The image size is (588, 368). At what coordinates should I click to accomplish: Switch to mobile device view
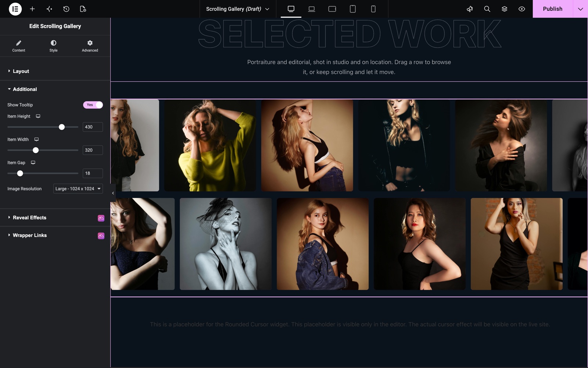[373, 9]
